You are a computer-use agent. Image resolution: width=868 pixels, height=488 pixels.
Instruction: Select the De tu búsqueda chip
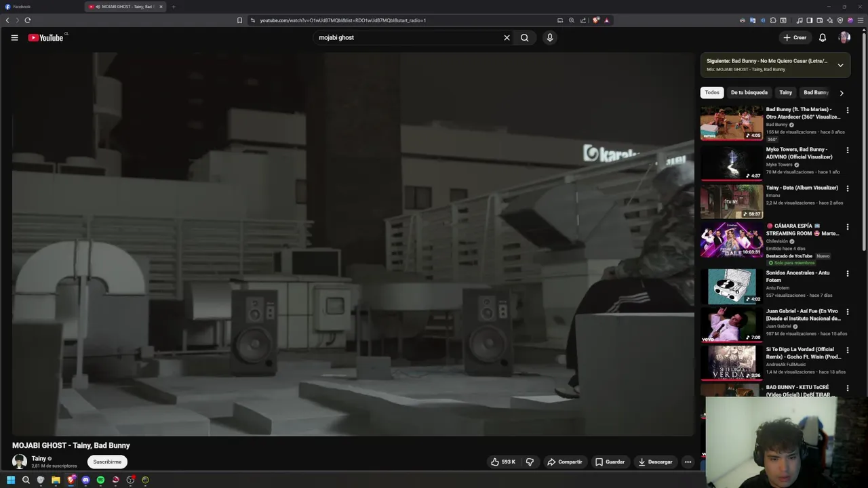749,93
